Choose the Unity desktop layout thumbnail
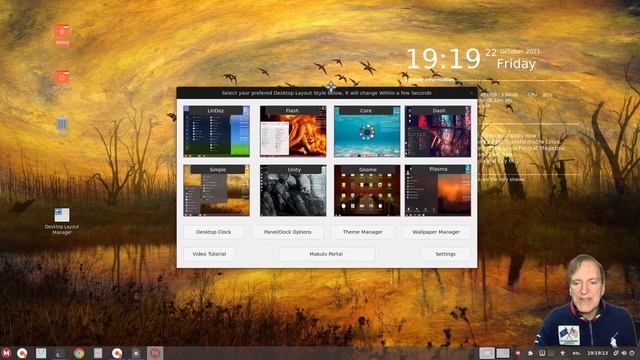Viewport: 640px width, 360px height. click(293, 191)
